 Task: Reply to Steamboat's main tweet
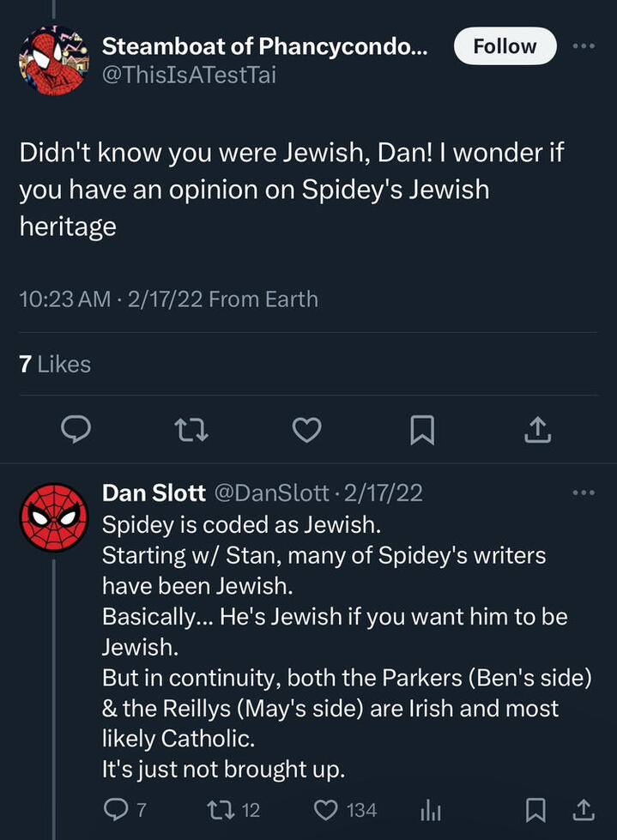click(76, 428)
